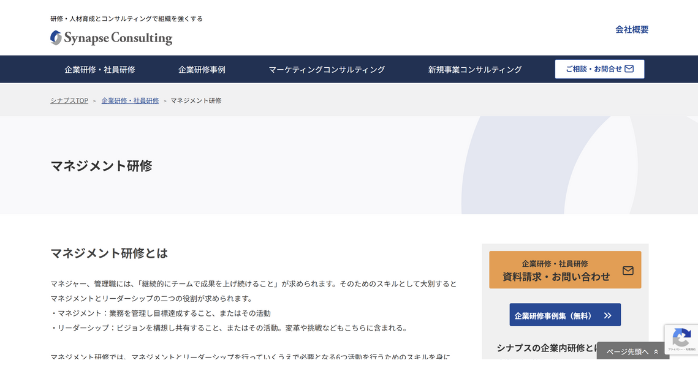
Task: Follow the 企業研修・社員研修 breadcrumb link
Action: click(130, 101)
